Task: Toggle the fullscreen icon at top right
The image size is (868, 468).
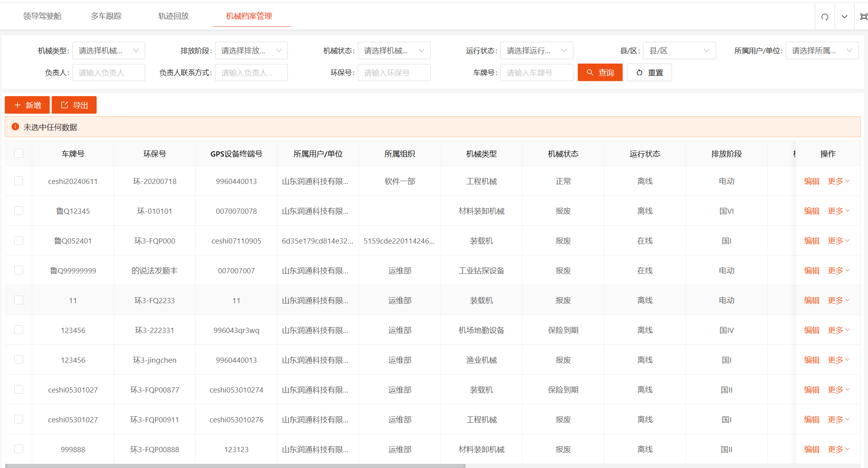Action: (863, 17)
